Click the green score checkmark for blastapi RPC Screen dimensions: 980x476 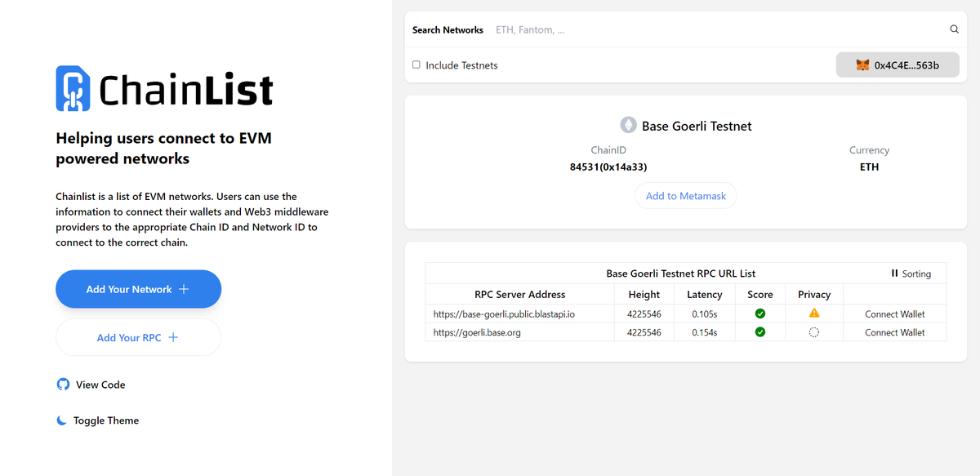click(760, 314)
